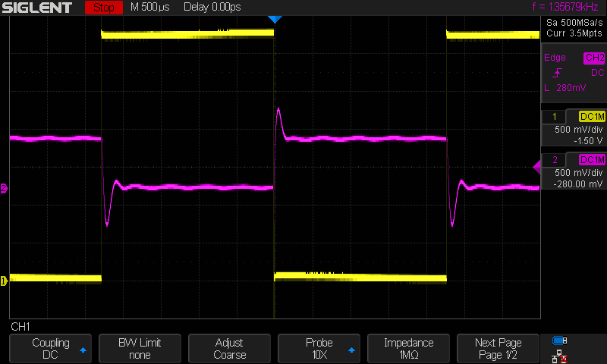The image size is (607, 364).
Task: Click the trigger level L 280mV
Action: coord(565,88)
